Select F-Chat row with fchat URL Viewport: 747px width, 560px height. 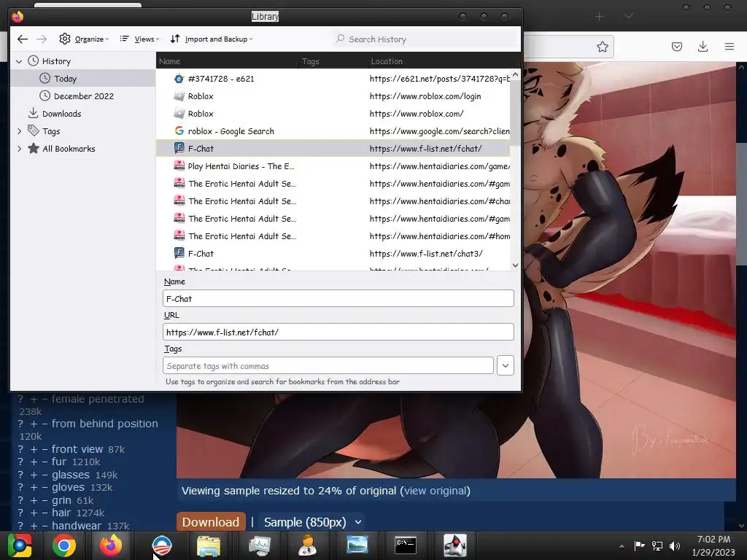coord(333,149)
